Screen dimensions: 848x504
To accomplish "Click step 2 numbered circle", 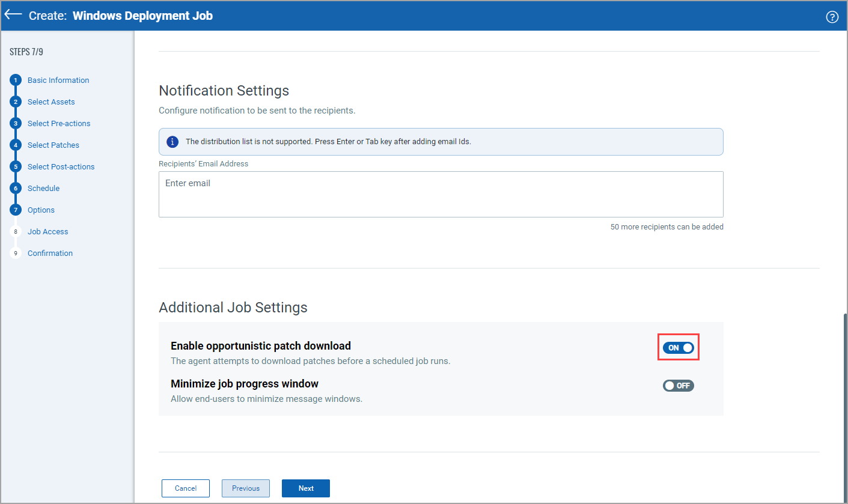I will pos(16,102).
